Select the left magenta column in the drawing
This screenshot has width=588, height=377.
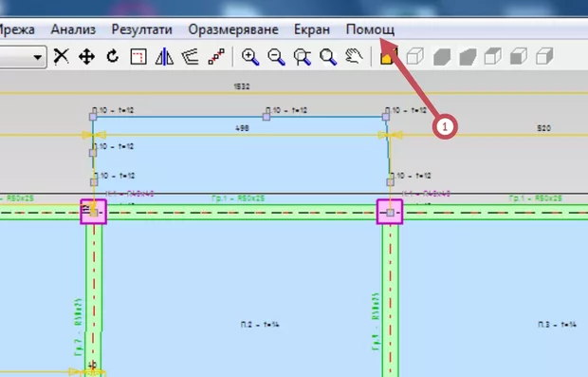click(x=93, y=212)
